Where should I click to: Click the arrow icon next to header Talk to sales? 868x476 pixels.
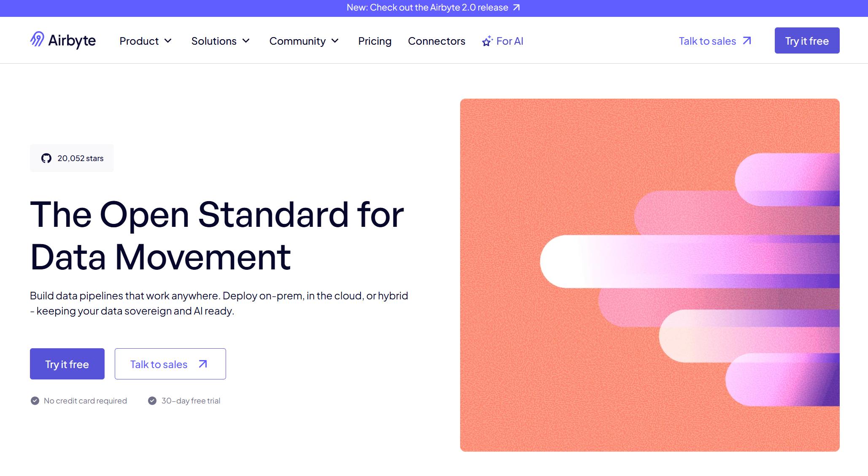747,40
